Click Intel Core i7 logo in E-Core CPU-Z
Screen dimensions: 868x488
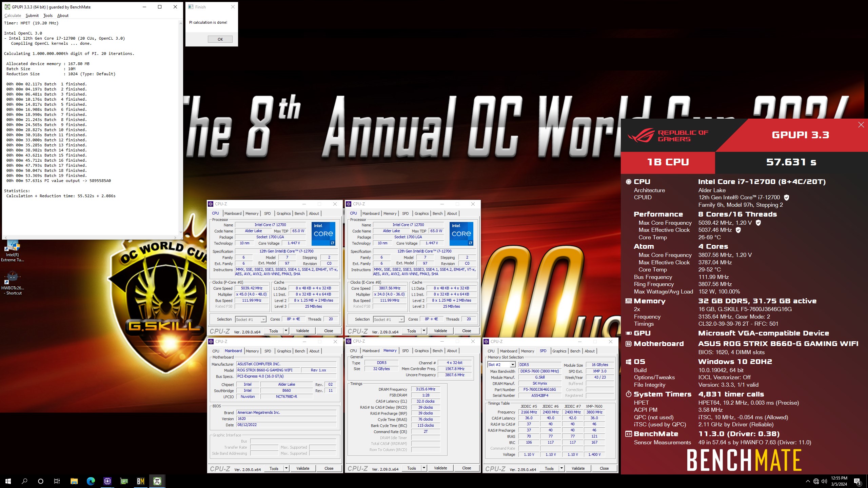461,233
